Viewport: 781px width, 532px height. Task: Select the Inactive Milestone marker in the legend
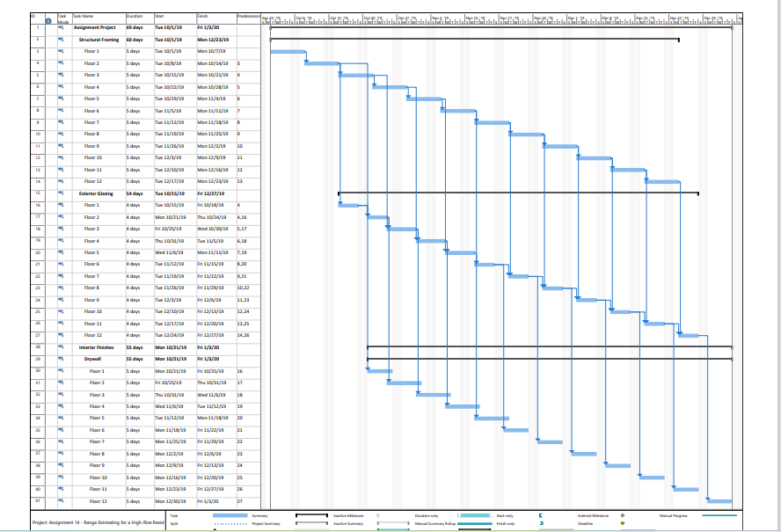378,515
